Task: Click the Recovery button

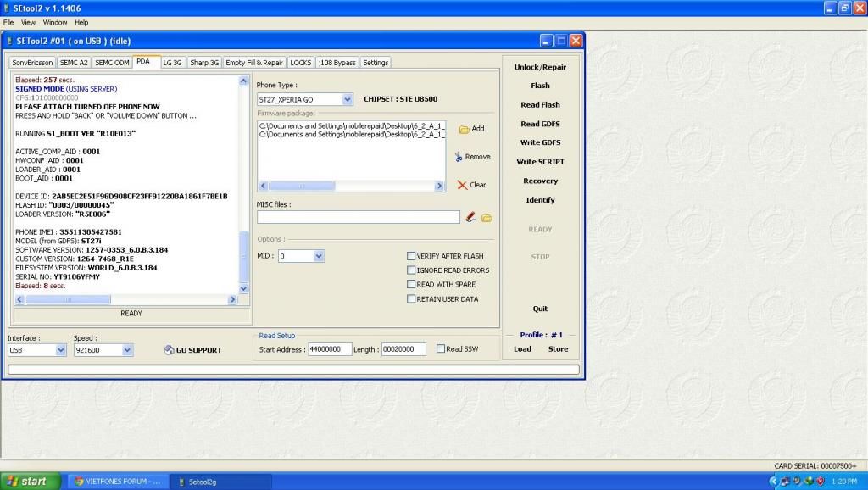Action: click(540, 181)
